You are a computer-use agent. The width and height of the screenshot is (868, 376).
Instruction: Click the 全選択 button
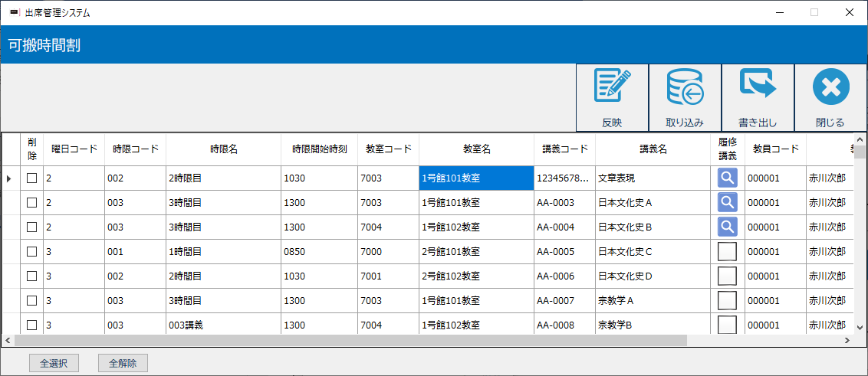pos(54,363)
